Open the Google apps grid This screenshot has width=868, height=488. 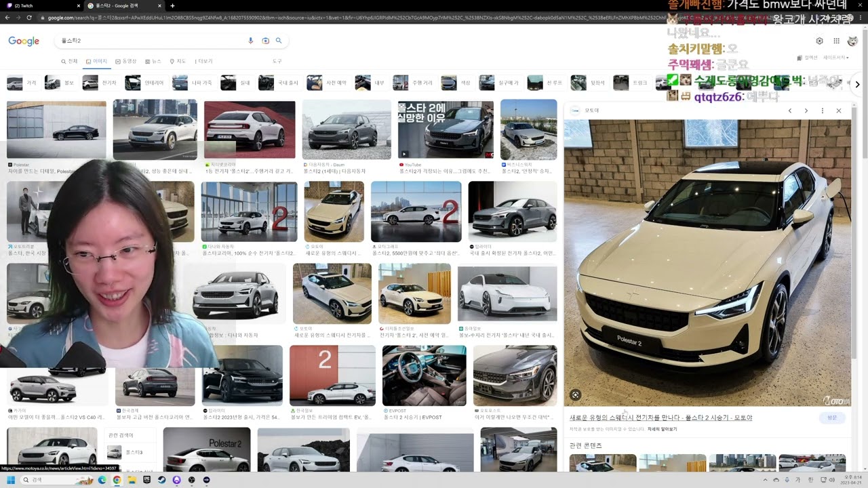[836, 41]
